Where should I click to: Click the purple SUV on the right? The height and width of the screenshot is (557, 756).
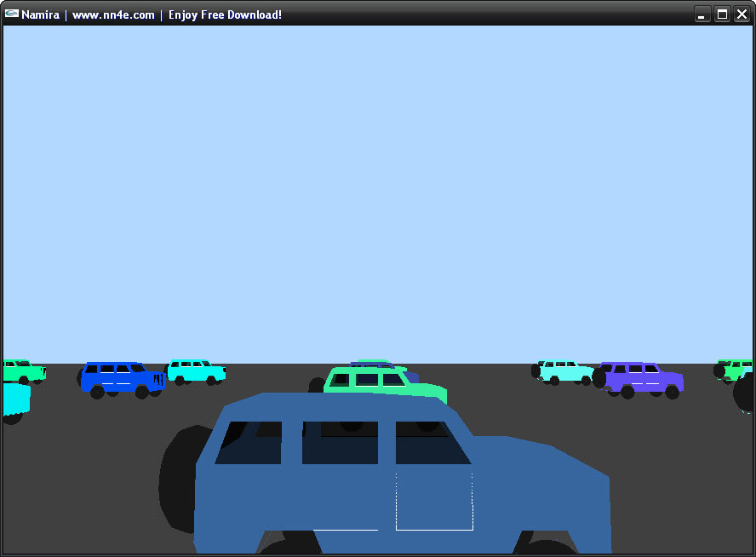coord(639,380)
